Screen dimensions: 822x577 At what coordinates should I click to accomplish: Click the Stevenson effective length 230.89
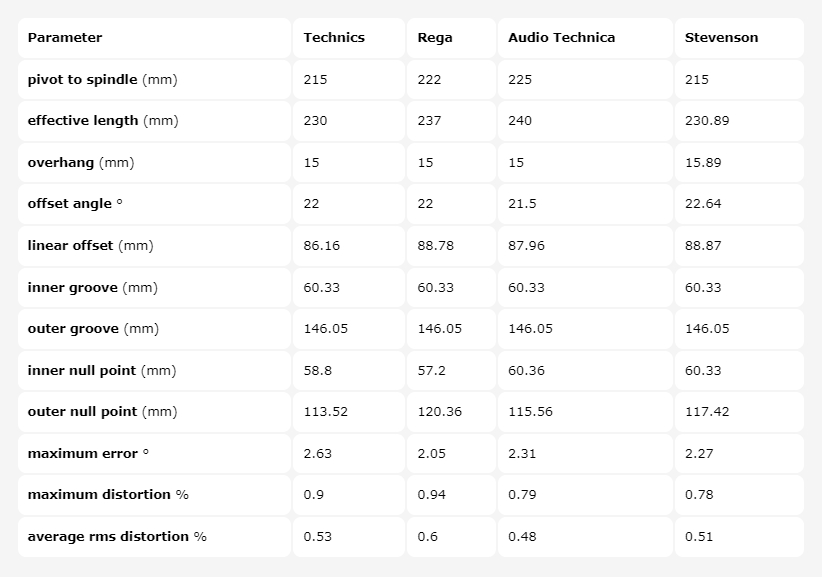click(x=707, y=121)
